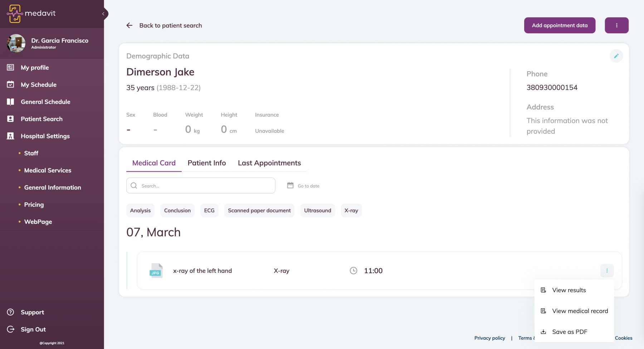Click the Medavit logo

(x=31, y=14)
